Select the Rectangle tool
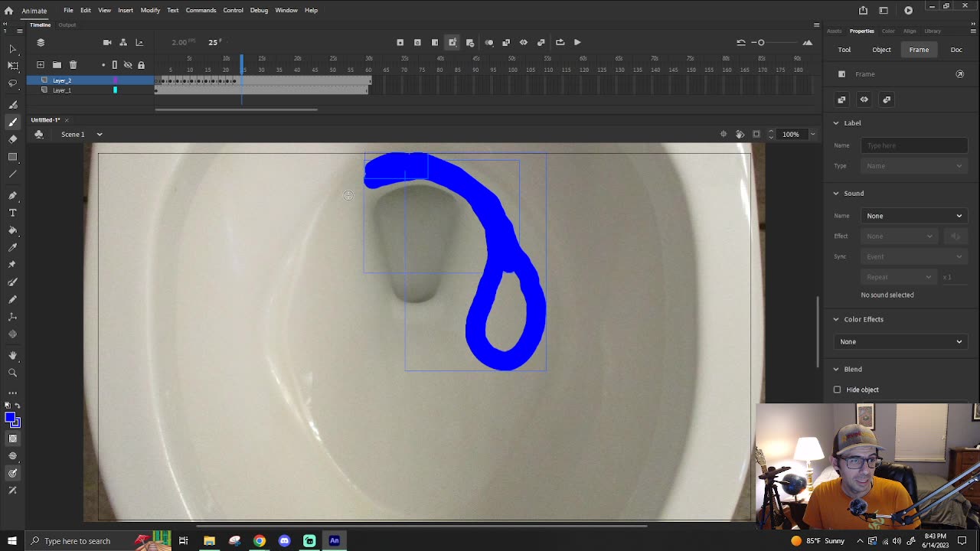The width and height of the screenshot is (980, 551). [12, 157]
